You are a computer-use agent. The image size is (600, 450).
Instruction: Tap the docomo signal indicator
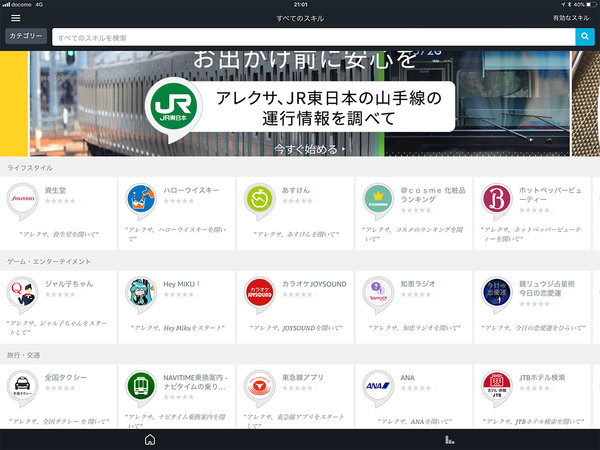pyautogui.click(x=18, y=5)
